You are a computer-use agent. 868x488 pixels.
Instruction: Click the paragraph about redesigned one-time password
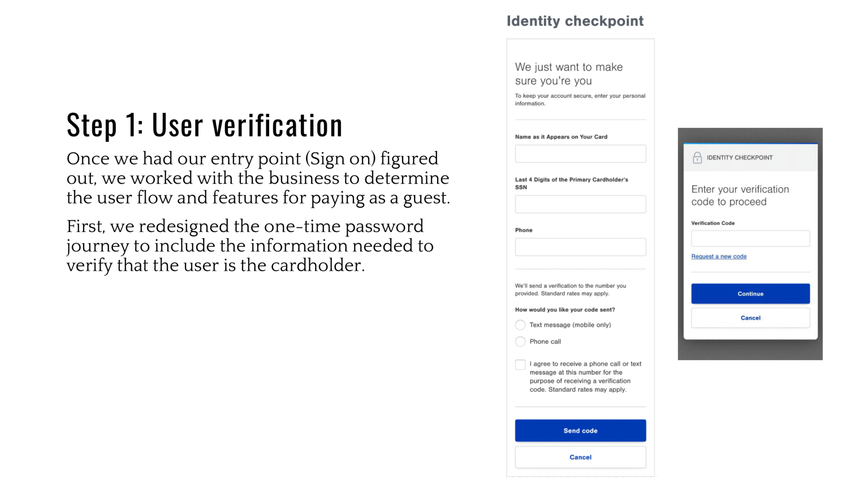[x=250, y=246]
